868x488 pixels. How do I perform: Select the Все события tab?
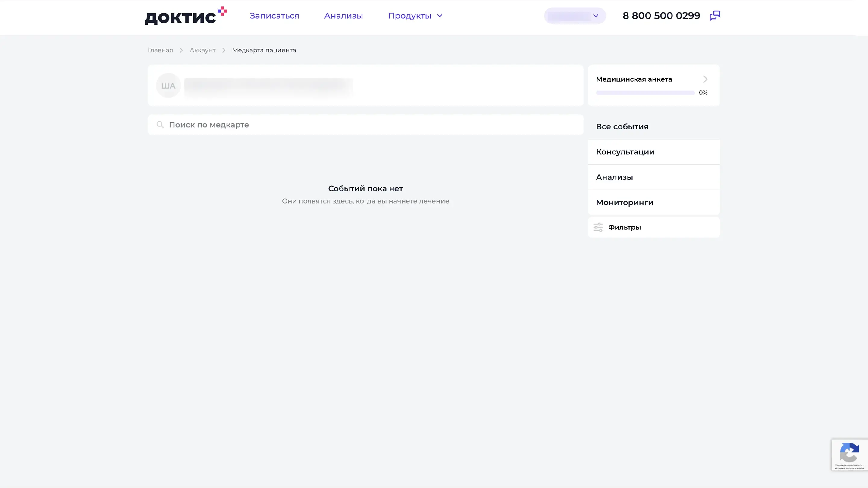622,127
